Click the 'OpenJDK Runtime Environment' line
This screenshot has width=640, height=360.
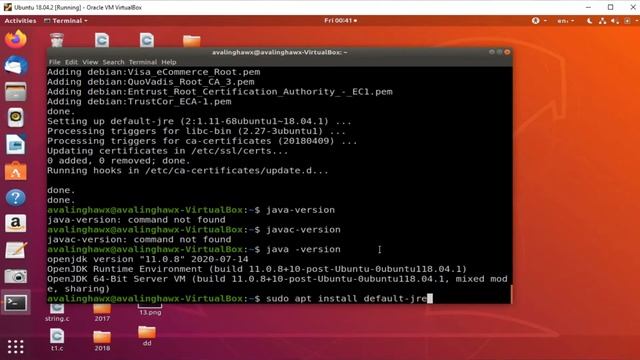point(257,269)
